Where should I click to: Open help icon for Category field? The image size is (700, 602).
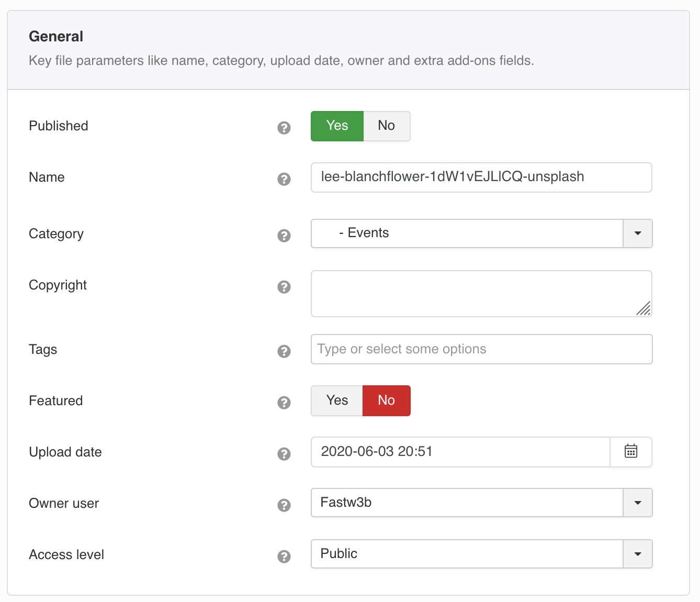pyautogui.click(x=284, y=236)
